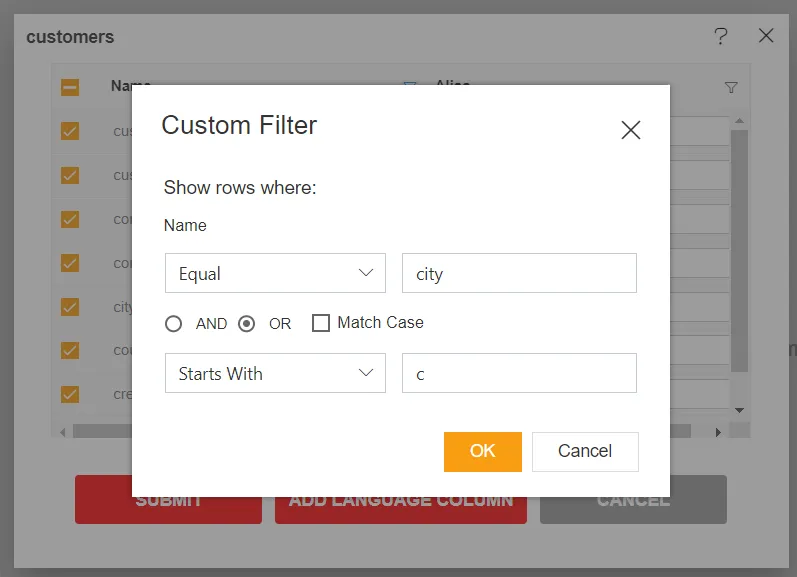Click the vertical scrollbar down arrow
The image size is (797, 577).
(x=739, y=410)
